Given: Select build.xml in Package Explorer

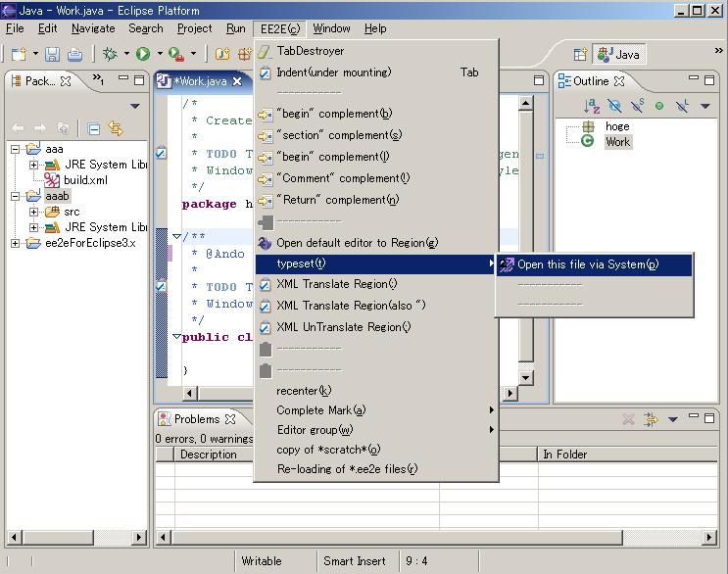Looking at the screenshot, I should coord(85,180).
